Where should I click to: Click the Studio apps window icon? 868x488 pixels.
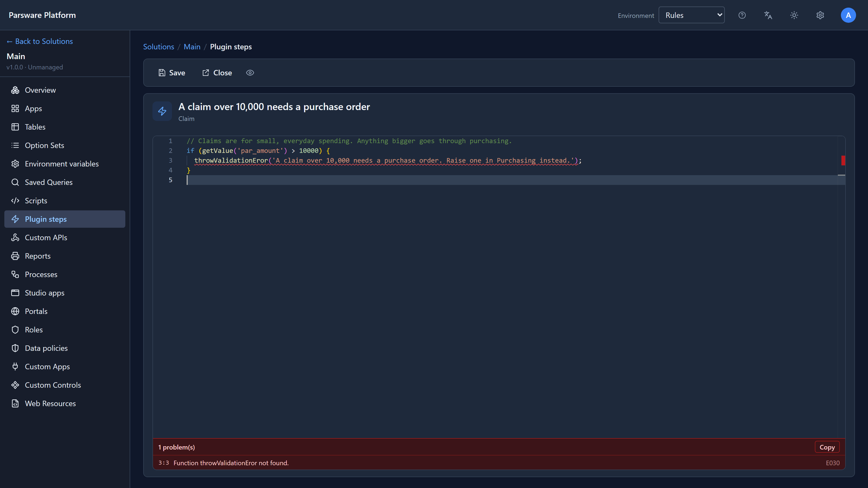tap(15, 293)
